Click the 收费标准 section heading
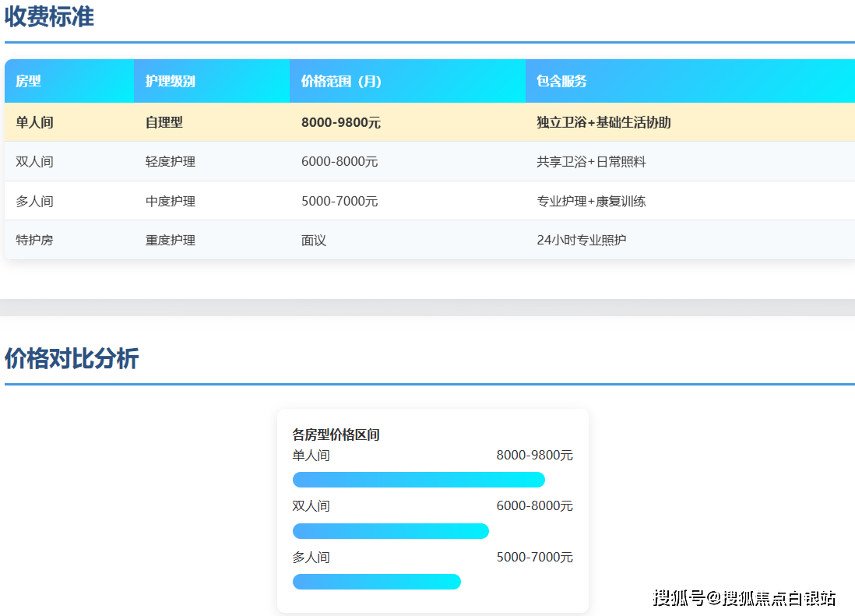 click(x=49, y=17)
